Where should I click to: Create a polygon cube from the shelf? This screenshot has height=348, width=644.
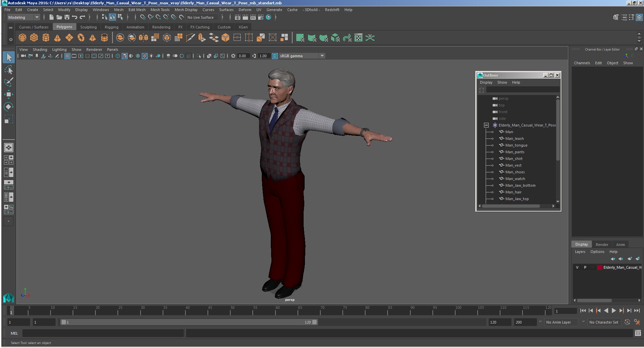(x=34, y=38)
